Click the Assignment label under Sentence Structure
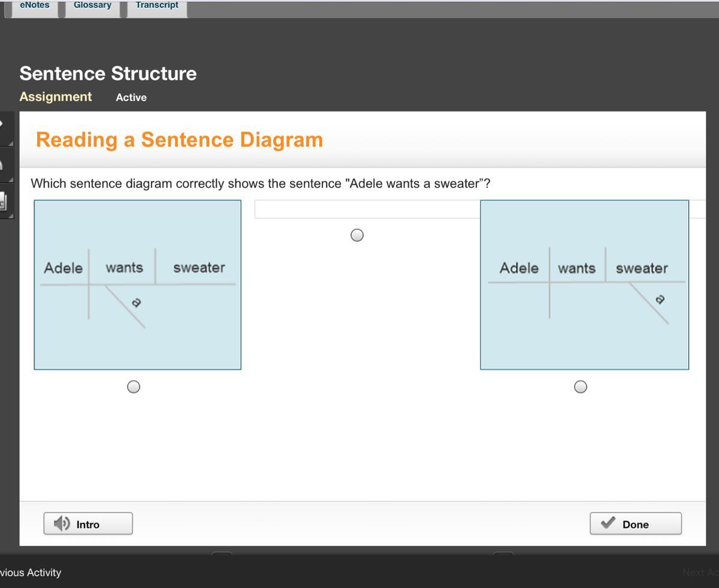Viewport: 719px width, 588px height. click(x=56, y=97)
